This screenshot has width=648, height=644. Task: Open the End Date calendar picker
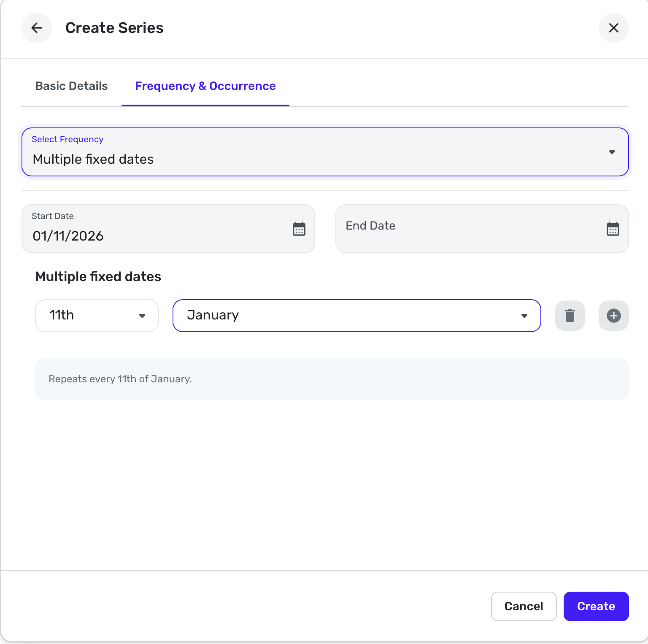(x=613, y=229)
